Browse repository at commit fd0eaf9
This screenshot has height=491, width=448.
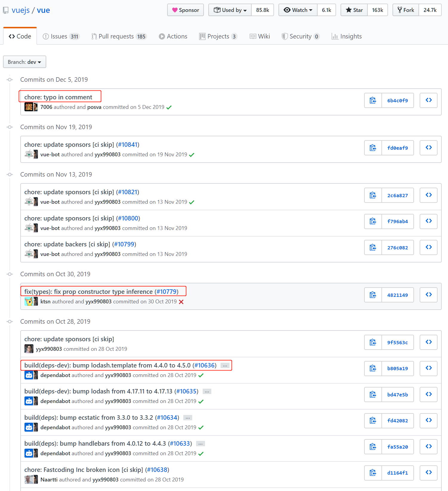click(x=429, y=148)
